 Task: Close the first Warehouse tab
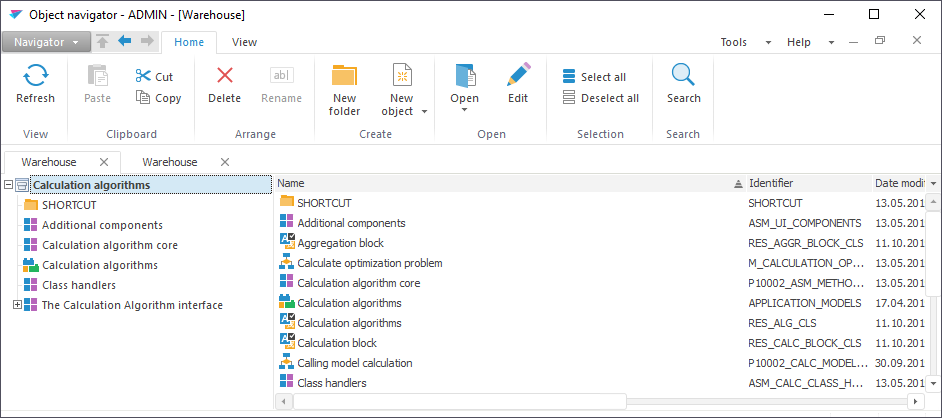104,162
